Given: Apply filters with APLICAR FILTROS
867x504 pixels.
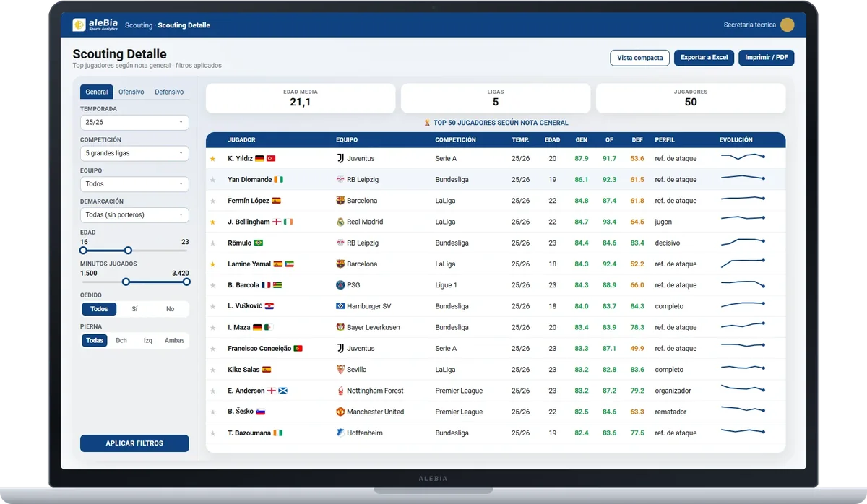Looking at the screenshot, I should click(134, 443).
